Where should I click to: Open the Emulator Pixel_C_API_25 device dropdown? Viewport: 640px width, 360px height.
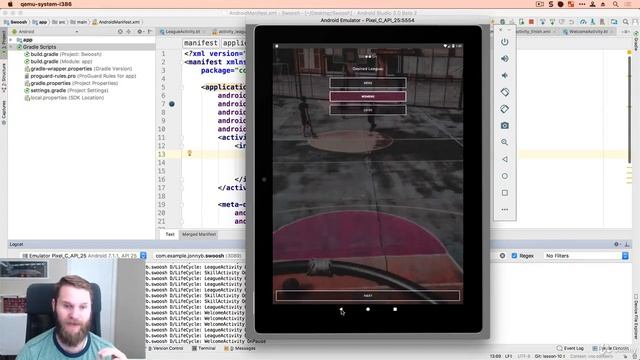84,256
